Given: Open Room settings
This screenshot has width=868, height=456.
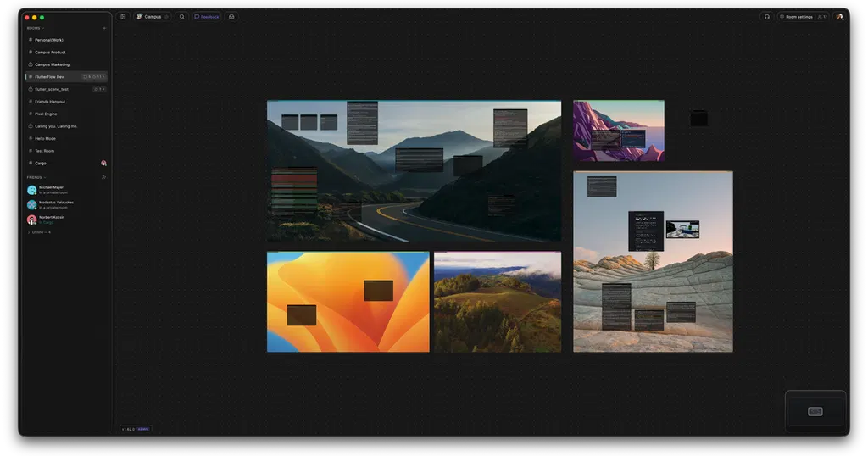Looking at the screenshot, I should (796, 17).
